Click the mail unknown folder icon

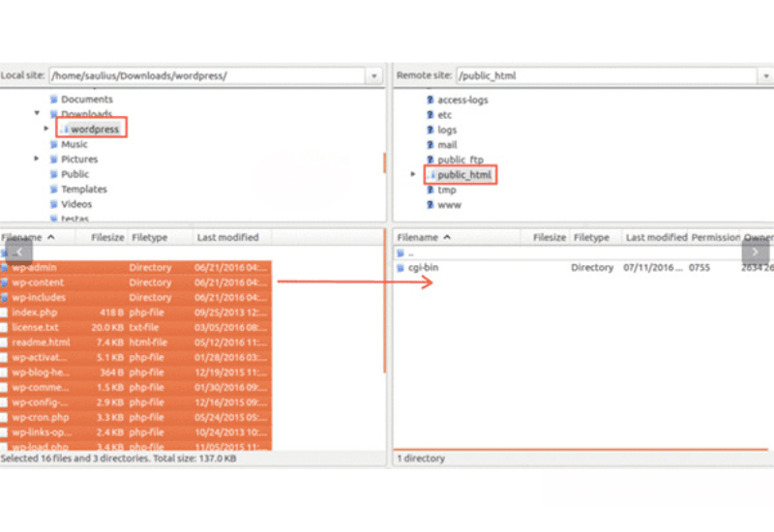(x=430, y=144)
